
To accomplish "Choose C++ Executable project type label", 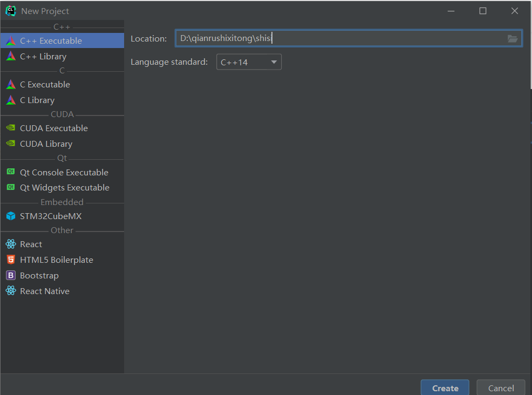I will pos(51,40).
